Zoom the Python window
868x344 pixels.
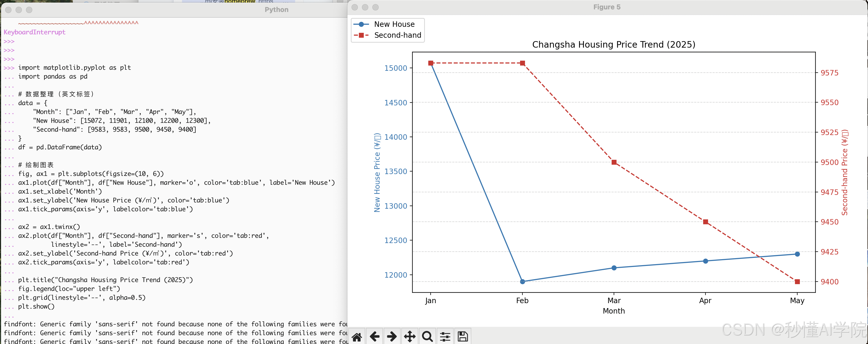click(29, 10)
